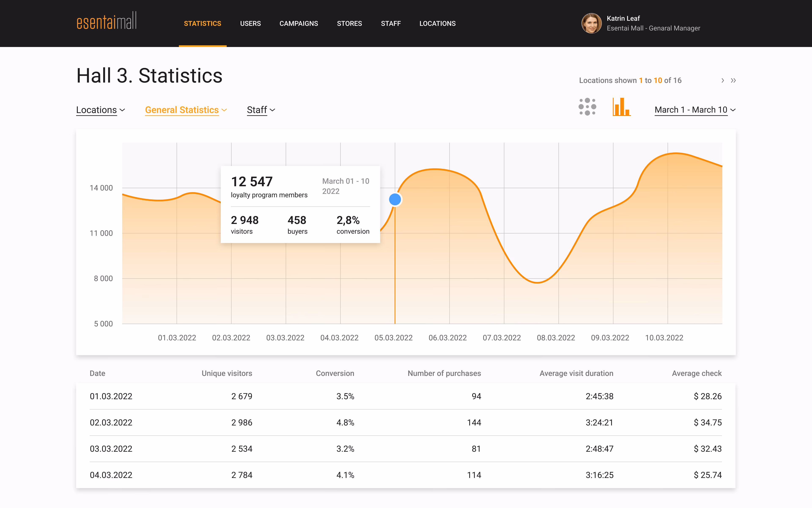This screenshot has width=812, height=508.
Task: Expand the Locations dropdown
Action: click(x=101, y=110)
